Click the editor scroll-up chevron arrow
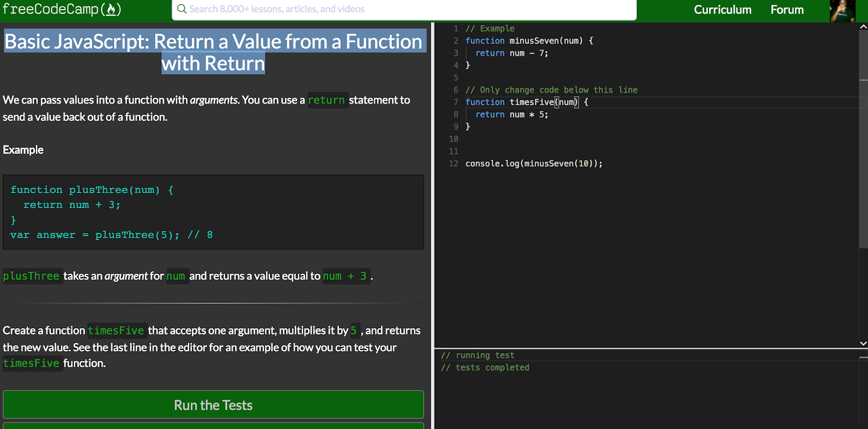The image size is (868, 429). pyautogui.click(x=863, y=27)
